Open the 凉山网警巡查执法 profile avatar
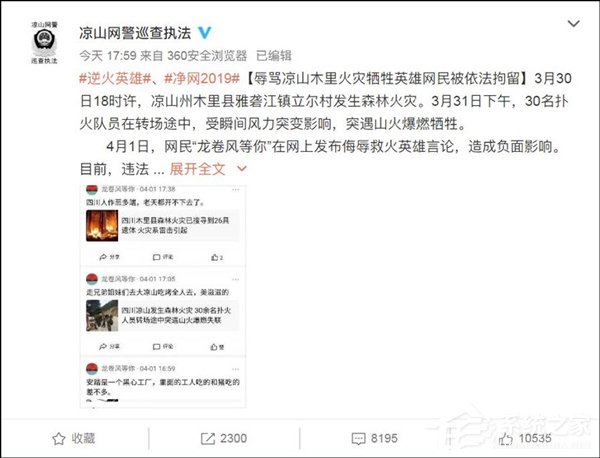The image size is (600, 458). pyautogui.click(x=44, y=42)
